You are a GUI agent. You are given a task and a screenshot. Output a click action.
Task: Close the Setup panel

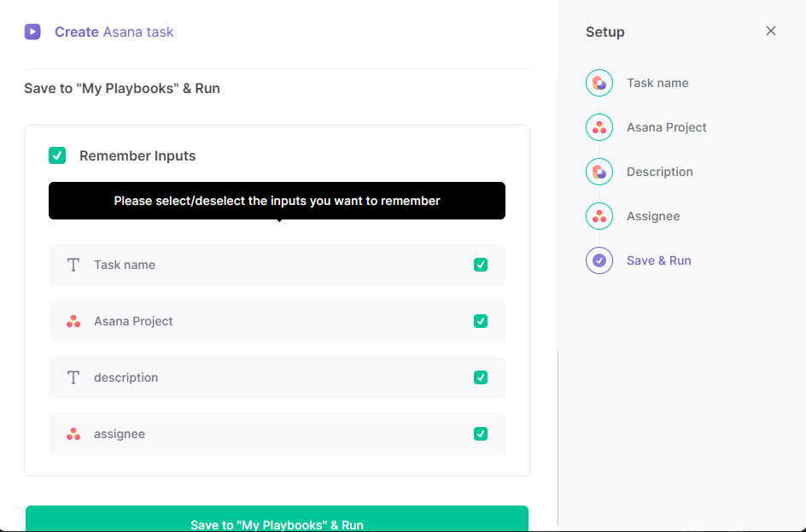pos(771,31)
